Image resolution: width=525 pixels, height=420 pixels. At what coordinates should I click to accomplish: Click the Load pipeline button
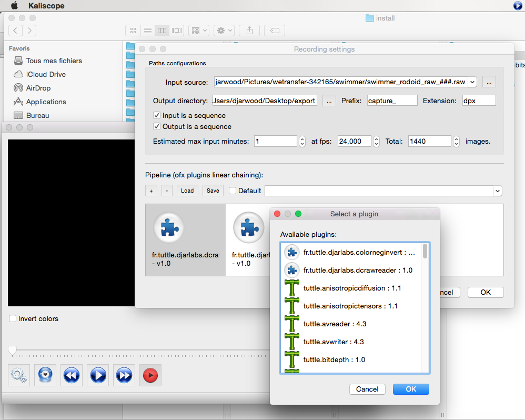(187, 191)
